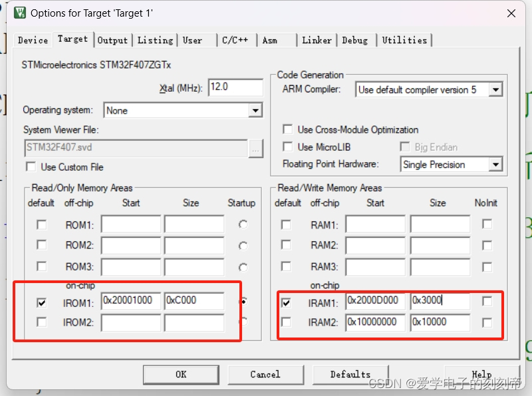Browse for System Viewer File with ... button

[255, 149]
